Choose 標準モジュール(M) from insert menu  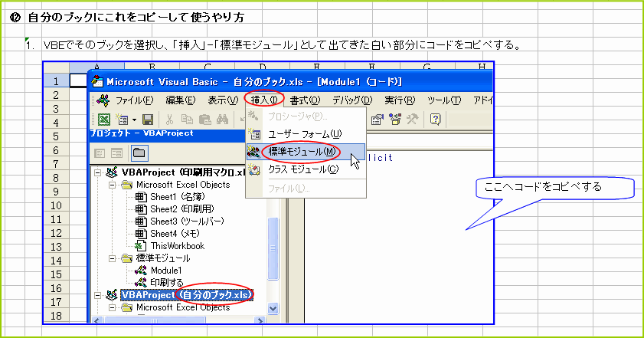pos(306,152)
